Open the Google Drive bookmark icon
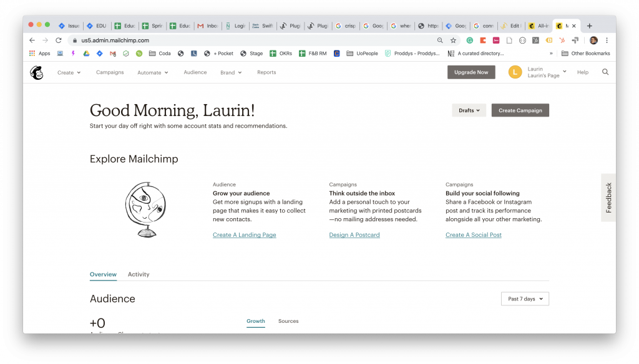Viewport: 639px width, 364px height. pyautogui.click(x=86, y=54)
